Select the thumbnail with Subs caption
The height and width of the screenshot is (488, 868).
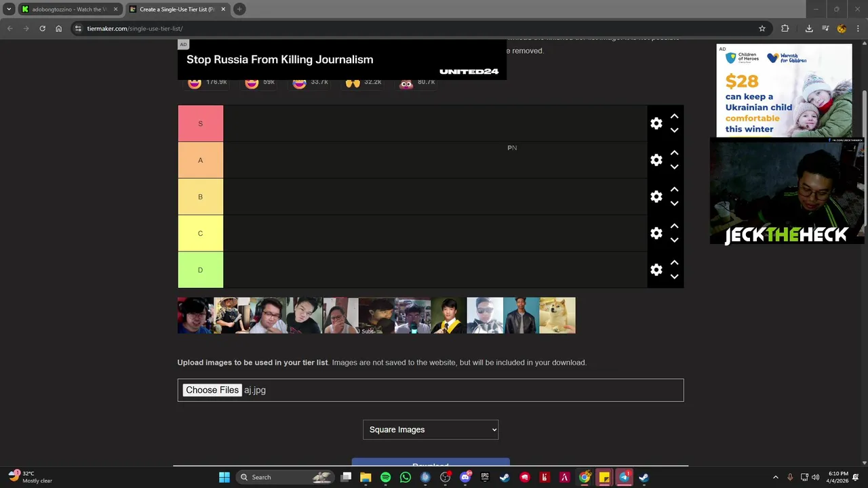point(376,315)
